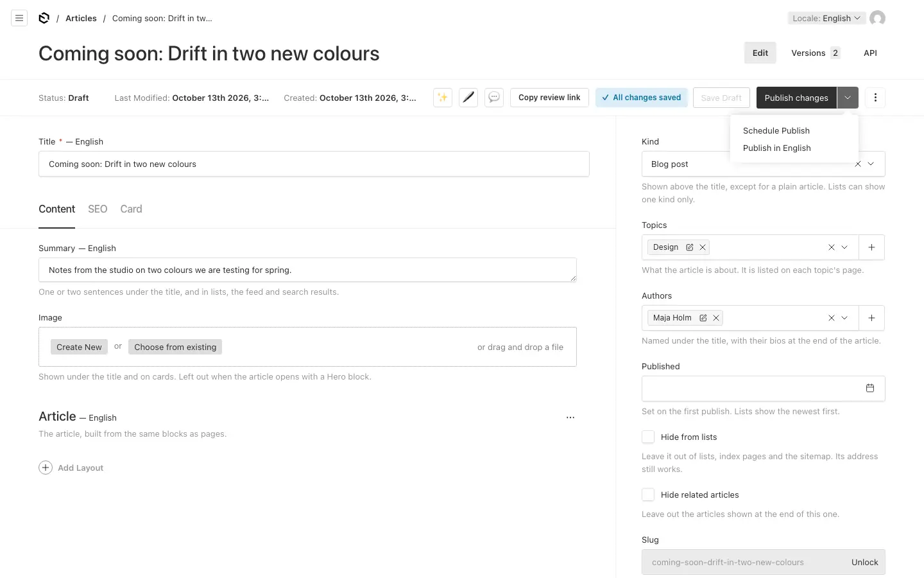Tick the Hide from lists checkbox
924x578 pixels.
pos(648,437)
